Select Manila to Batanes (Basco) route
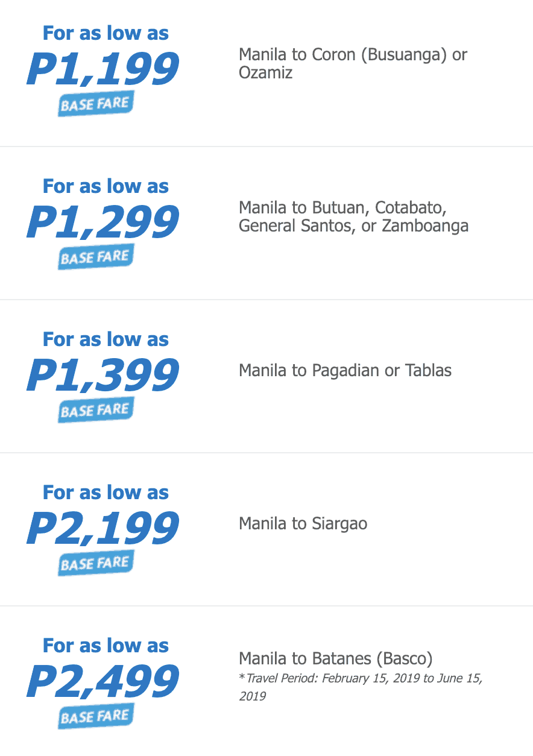Image resolution: width=533 pixels, height=756 pixels. [x=335, y=658]
